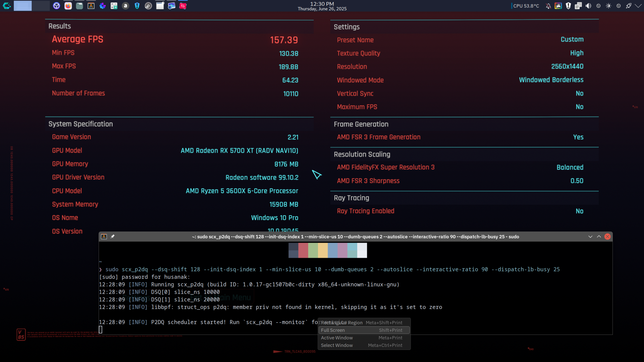This screenshot has width=644, height=362.
Task: Toggle the muted notifications bell icon
Action: [548, 6]
